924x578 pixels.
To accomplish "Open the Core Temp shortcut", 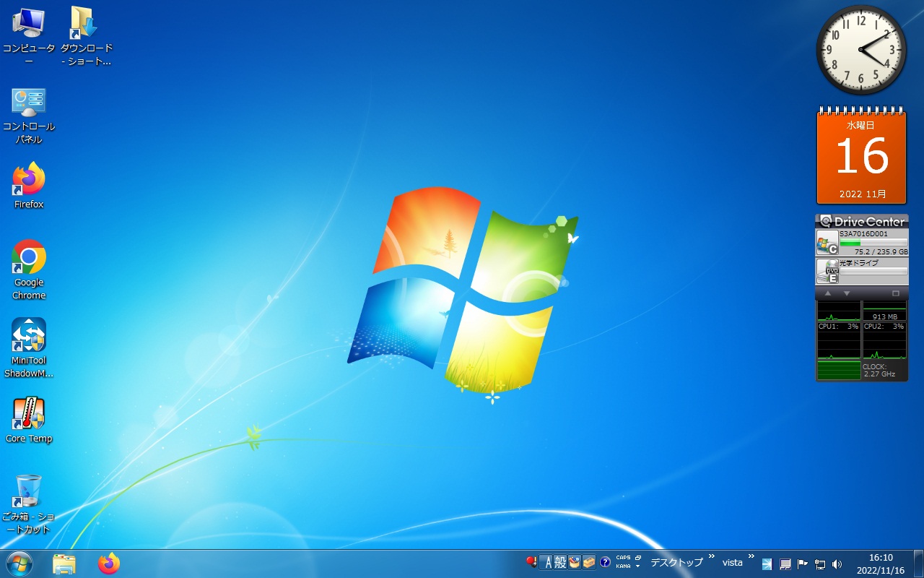I will 29,420.
